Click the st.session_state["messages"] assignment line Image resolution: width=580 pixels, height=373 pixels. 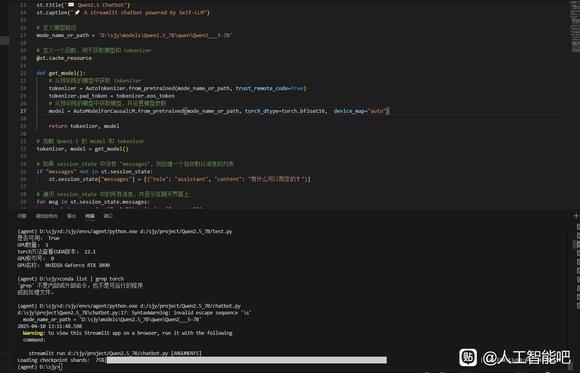[180, 179]
